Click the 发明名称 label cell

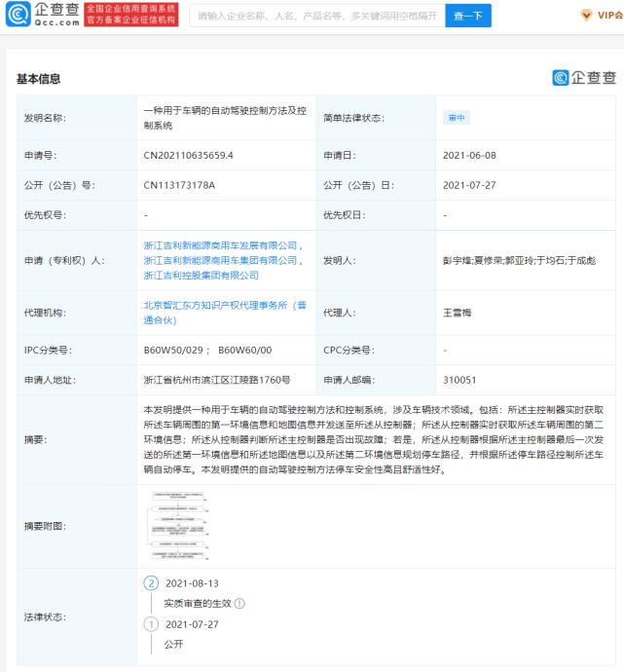[x=77, y=118]
